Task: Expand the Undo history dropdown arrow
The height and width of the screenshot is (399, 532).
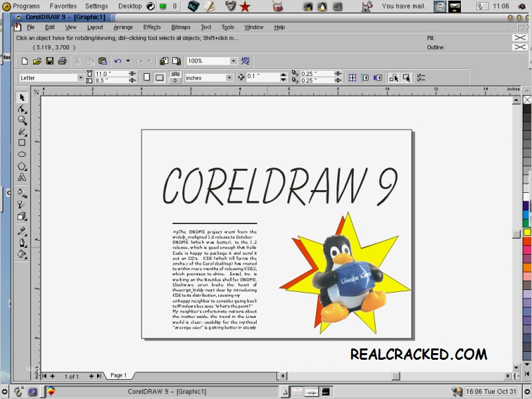Action: pos(128,61)
